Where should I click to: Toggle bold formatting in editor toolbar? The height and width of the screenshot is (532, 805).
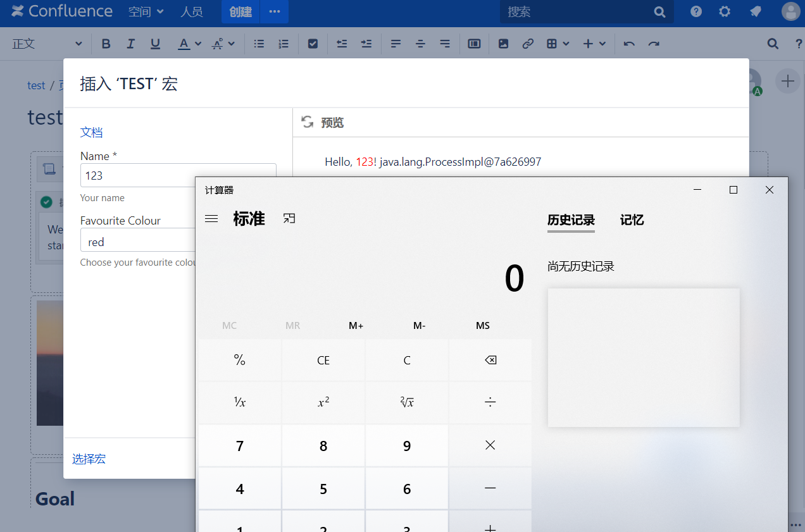[106, 44]
